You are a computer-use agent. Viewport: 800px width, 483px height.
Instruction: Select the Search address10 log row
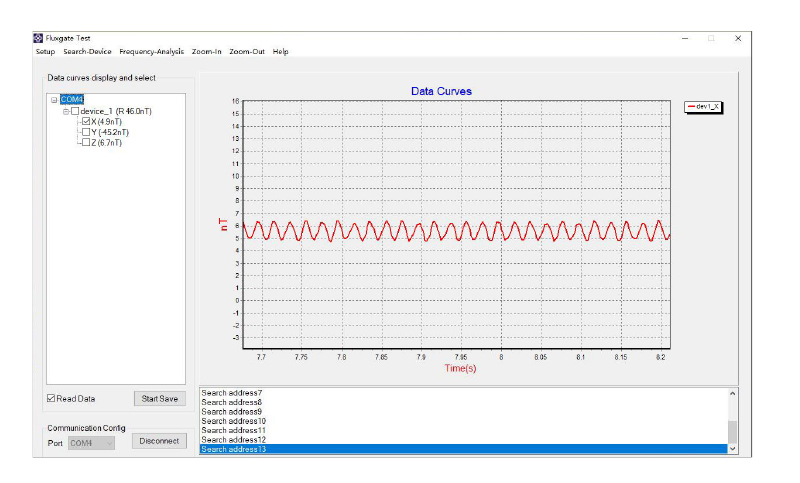pyautogui.click(x=463, y=421)
